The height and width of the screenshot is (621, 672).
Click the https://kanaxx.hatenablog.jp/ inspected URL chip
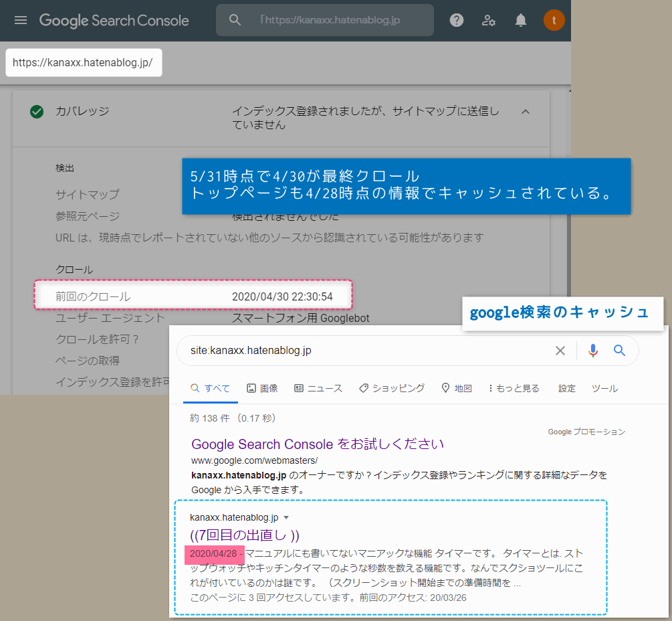point(84,63)
